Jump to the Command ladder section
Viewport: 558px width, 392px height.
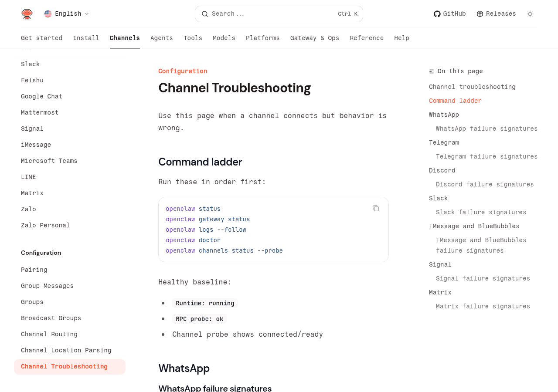[x=455, y=100]
